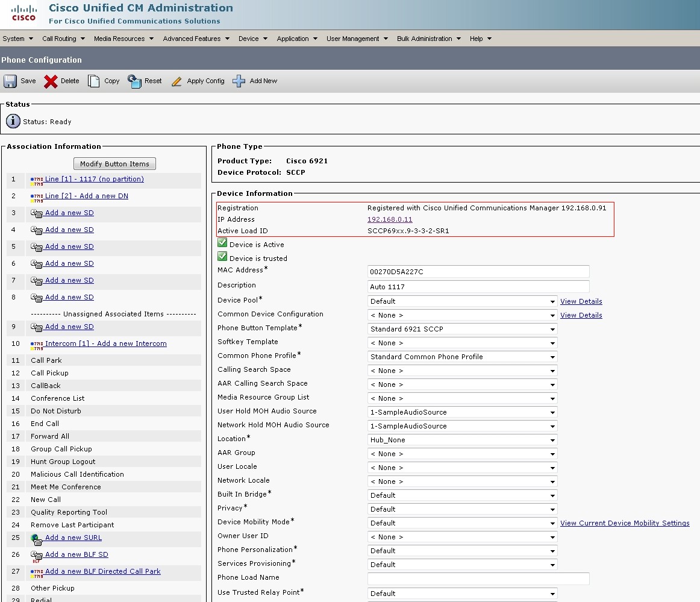Click the Intercom [1] line icon
Screen dimensions: 700x602
[x=37, y=346]
